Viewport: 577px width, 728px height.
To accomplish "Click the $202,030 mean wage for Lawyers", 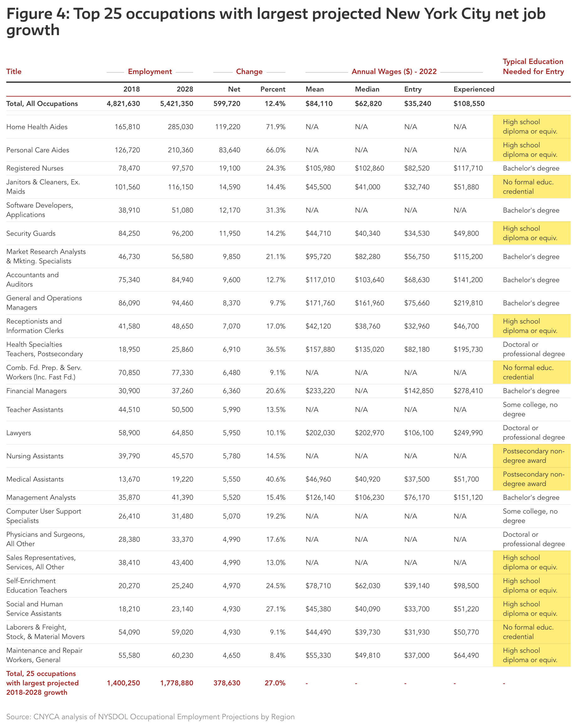I will tap(319, 433).
